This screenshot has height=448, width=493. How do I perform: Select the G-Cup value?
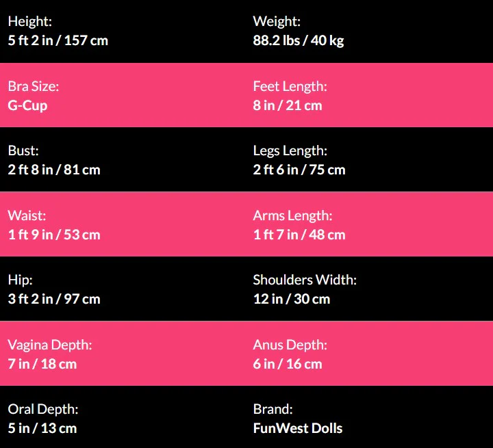(27, 105)
